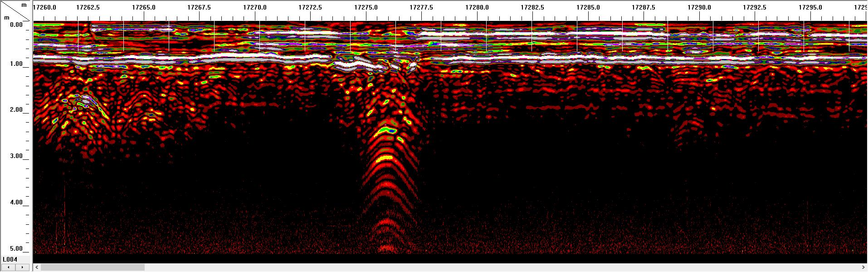Click the 17267.5 distance label
Image resolution: width=868 pixels, height=272 pixels.
[x=199, y=7]
